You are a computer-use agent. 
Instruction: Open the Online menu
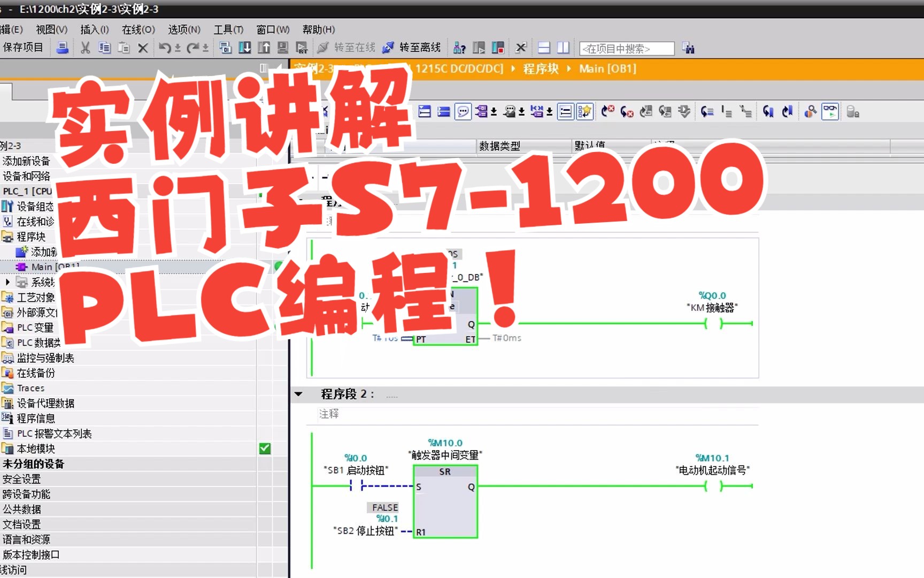click(138, 29)
